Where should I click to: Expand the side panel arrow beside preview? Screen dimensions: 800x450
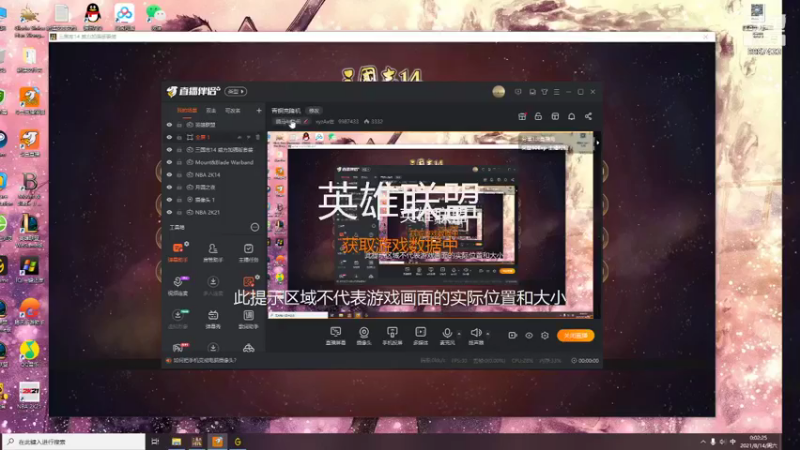[597, 143]
